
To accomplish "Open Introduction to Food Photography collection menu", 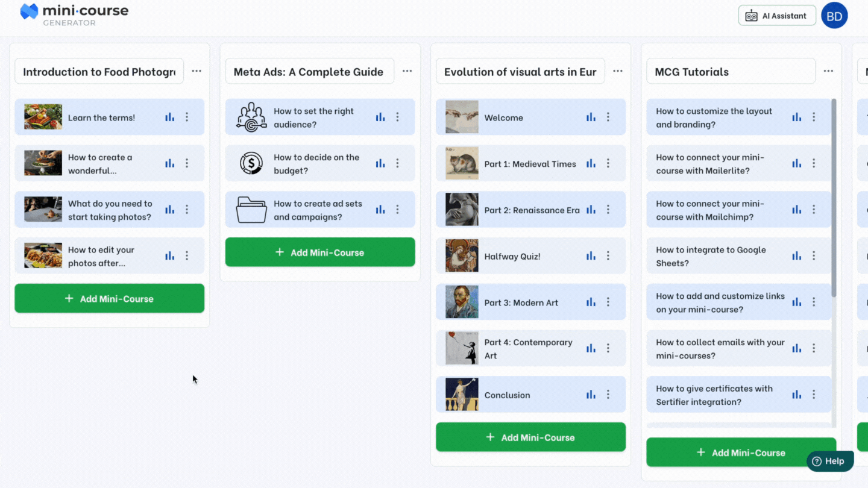I will tap(197, 71).
